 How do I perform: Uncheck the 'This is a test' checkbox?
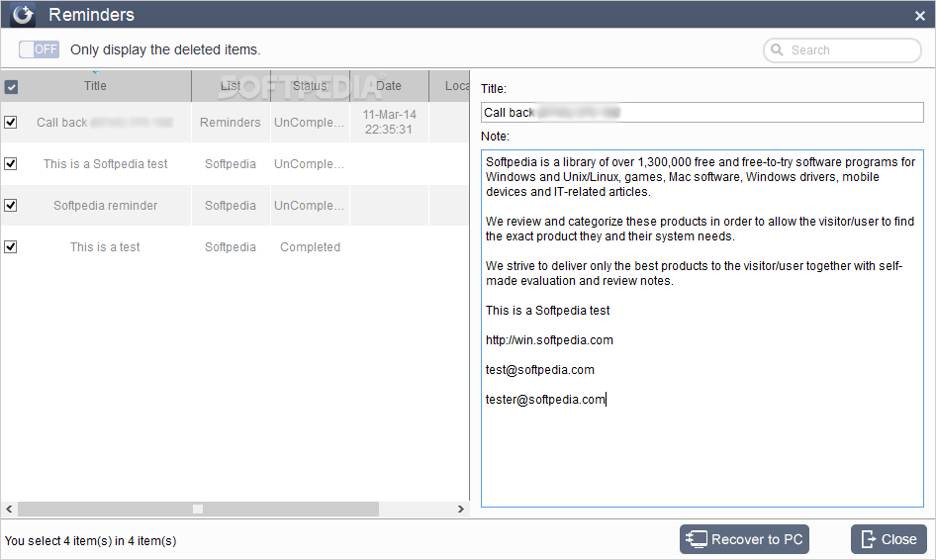coord(11,246)
